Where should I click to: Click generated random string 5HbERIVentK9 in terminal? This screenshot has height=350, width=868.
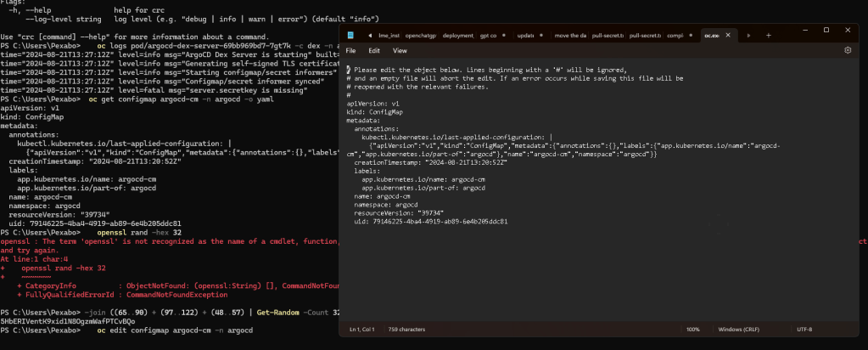tap(68, 321)
